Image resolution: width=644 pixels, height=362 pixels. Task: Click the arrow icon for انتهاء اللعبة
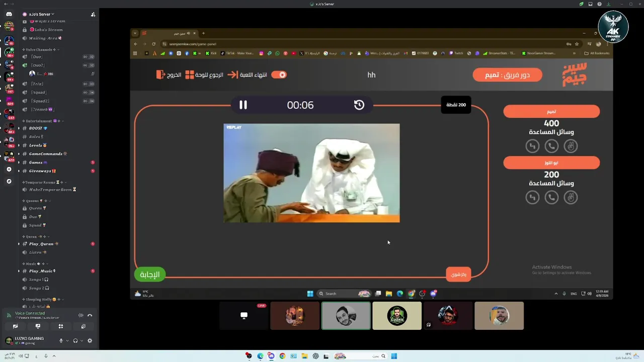[232, 74]
